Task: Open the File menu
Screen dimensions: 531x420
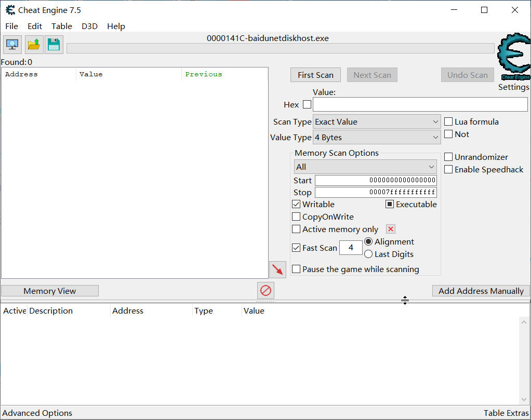Action: pos(12,26)
